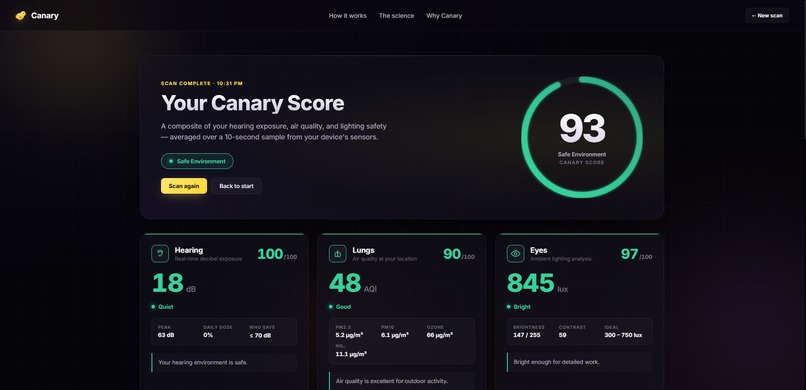
Task: Click the Ambient lighting analysis subtitle
Action: (561, 259)
